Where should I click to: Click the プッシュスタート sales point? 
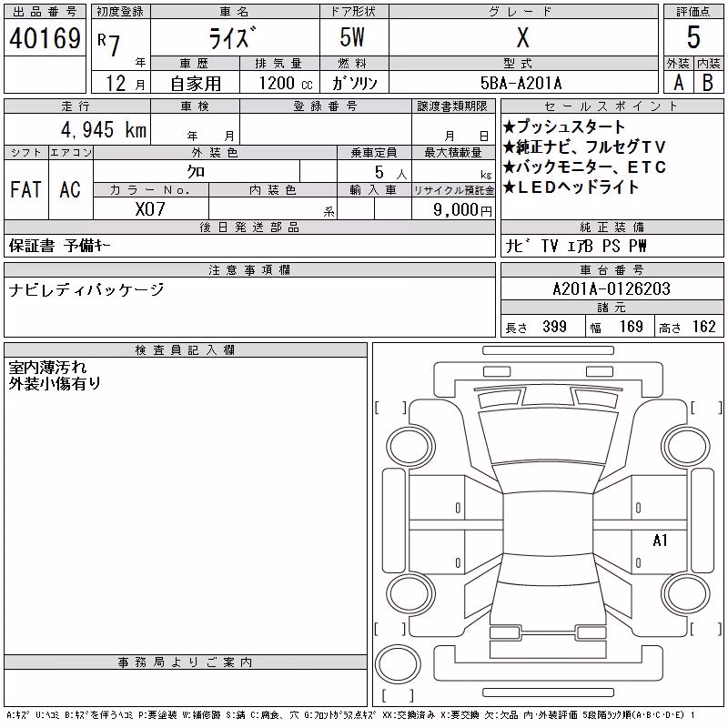[564, 126]
